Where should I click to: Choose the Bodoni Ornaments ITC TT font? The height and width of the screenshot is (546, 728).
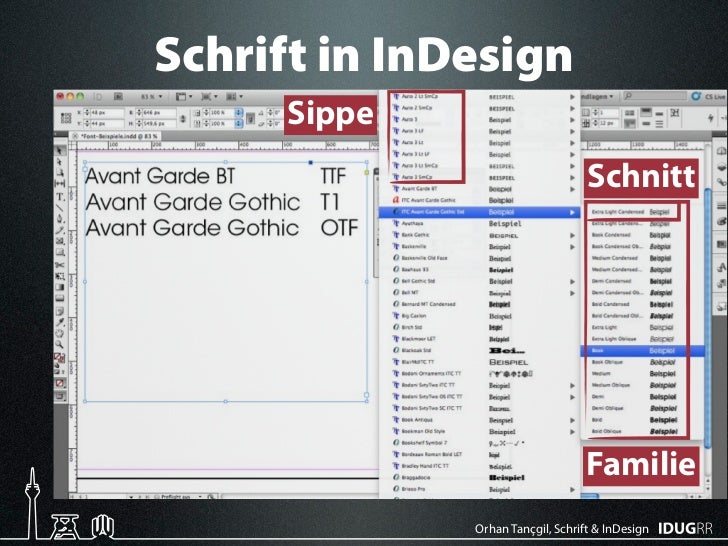[480, 373]
